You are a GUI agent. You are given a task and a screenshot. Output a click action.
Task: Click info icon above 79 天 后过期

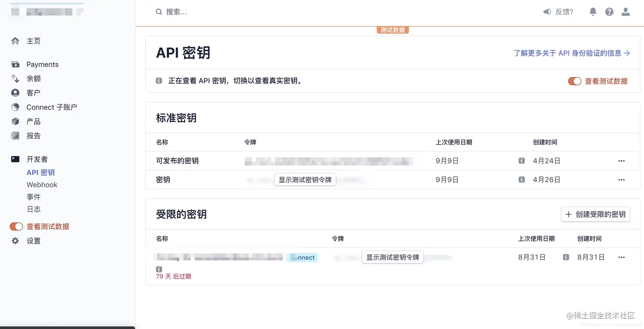[159, 269]
